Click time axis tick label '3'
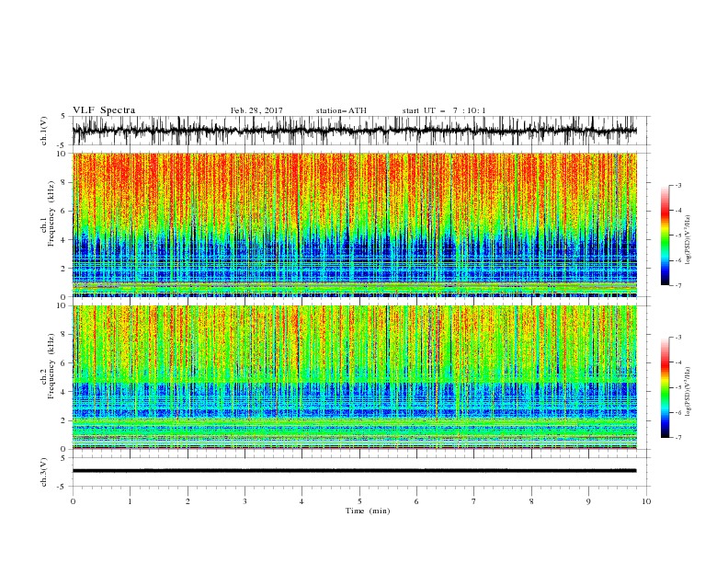728x563 pixels. click(245, 501)
